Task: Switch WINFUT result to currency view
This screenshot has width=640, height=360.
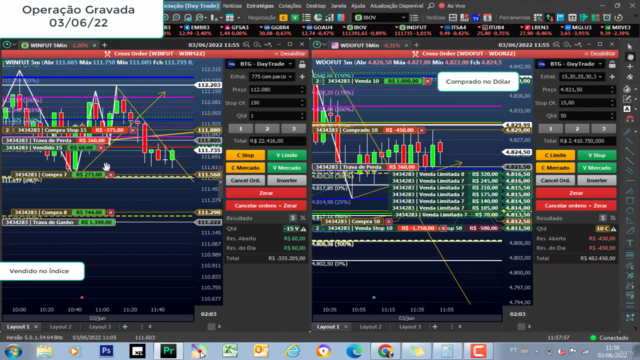Action: tap(293, 218)
